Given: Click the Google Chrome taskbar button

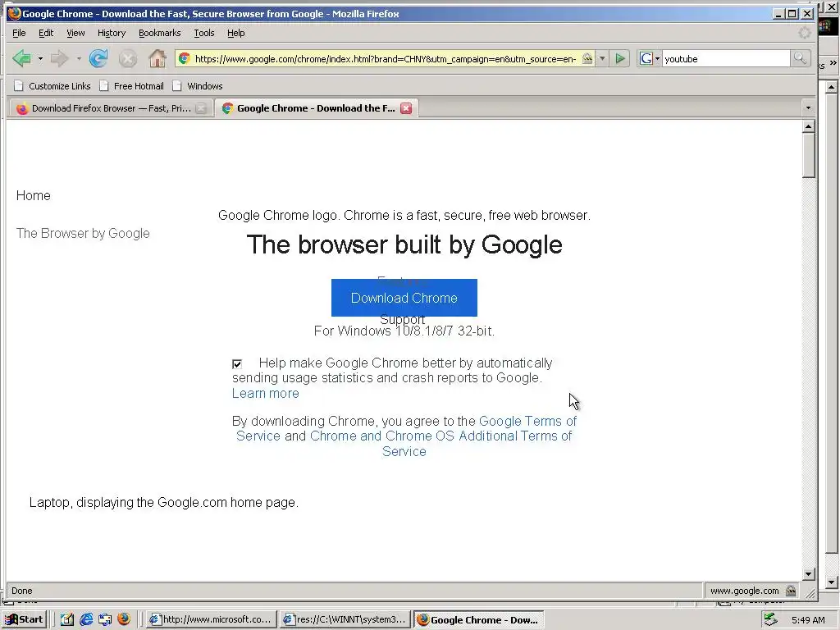Looking at the screenshot, I should coord(478,619).
